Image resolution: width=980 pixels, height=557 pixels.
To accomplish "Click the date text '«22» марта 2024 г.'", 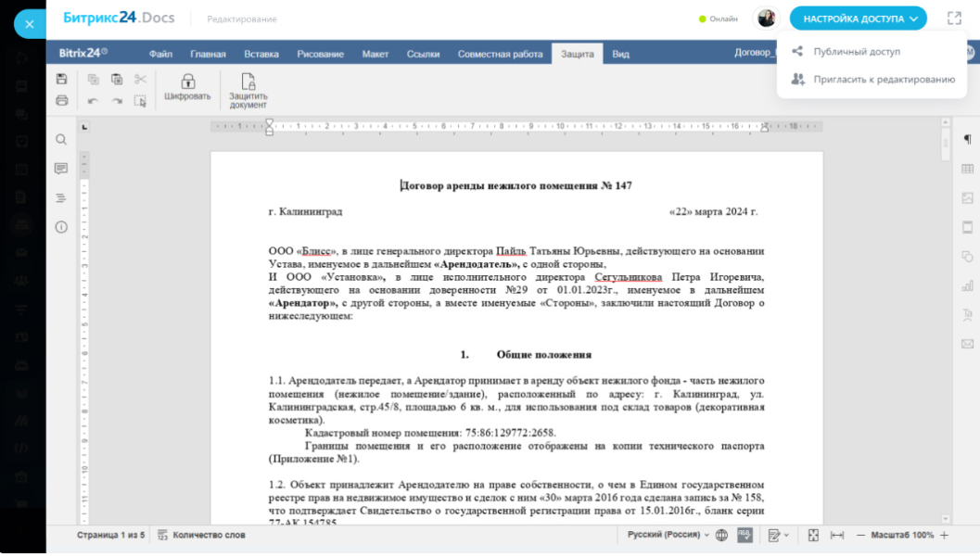I will pos(713,211).
